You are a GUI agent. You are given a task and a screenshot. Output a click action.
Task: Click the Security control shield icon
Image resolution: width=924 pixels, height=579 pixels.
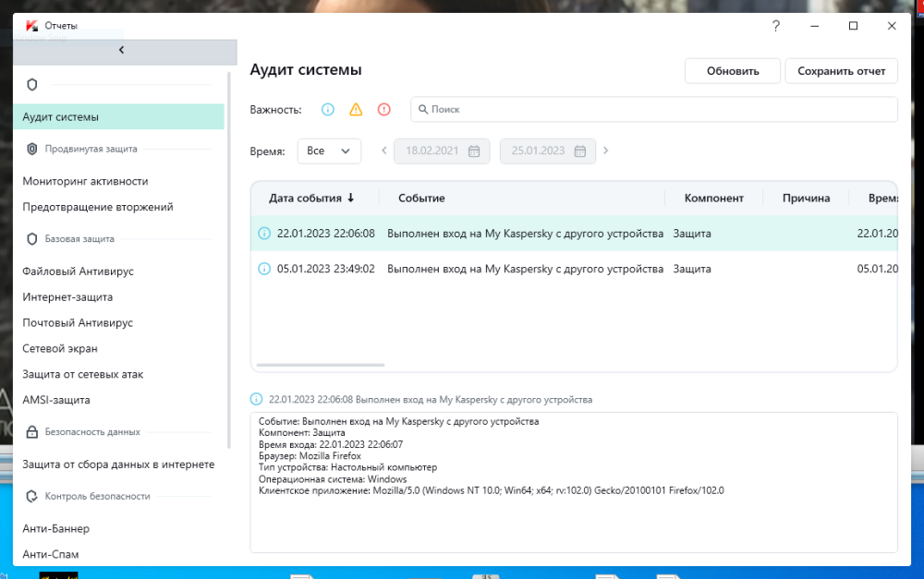pyautogui.click(x=32, y=497)
